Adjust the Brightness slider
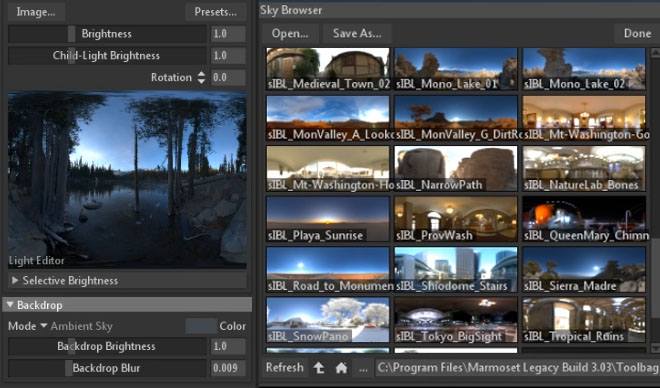The width and height of the screenshot is (660, 388). (x=107, y=34)
